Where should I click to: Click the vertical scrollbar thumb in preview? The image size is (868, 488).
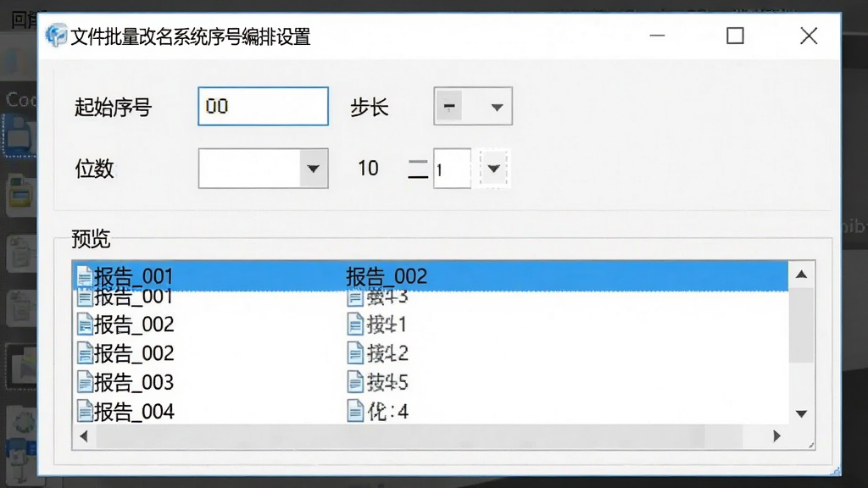click(801, 325)
